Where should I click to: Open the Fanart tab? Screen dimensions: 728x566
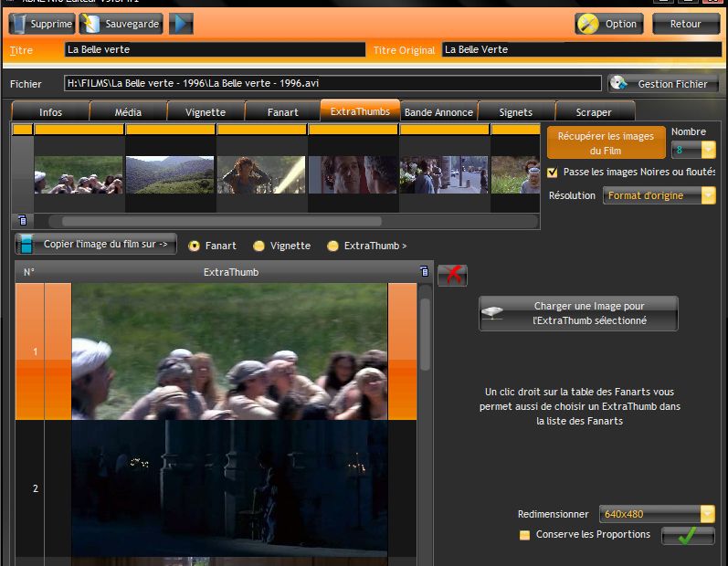283,111
